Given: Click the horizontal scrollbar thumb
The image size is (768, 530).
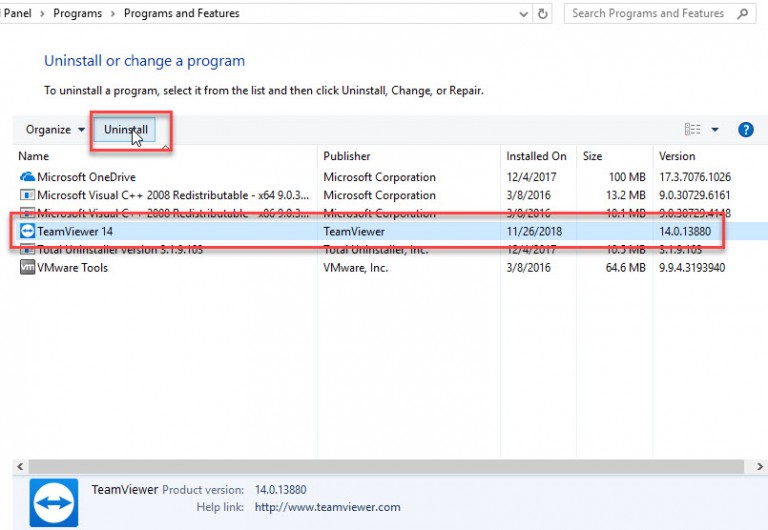Looking at the screenshot, I should click(x=386, y=466).
